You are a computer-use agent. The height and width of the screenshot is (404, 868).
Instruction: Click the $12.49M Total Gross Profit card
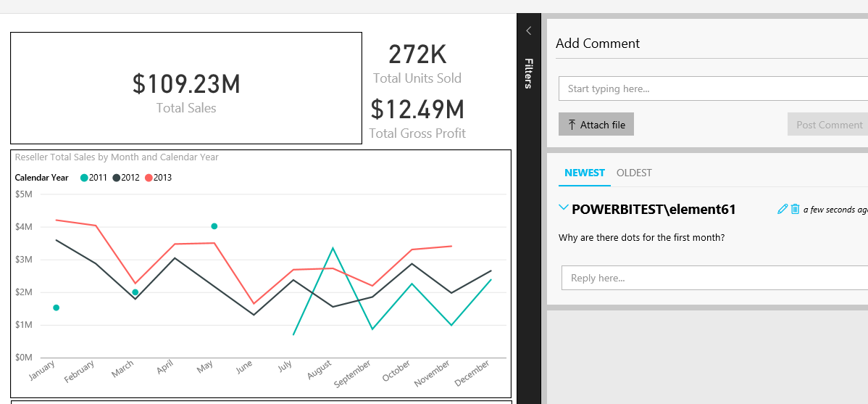coord(417,118)
